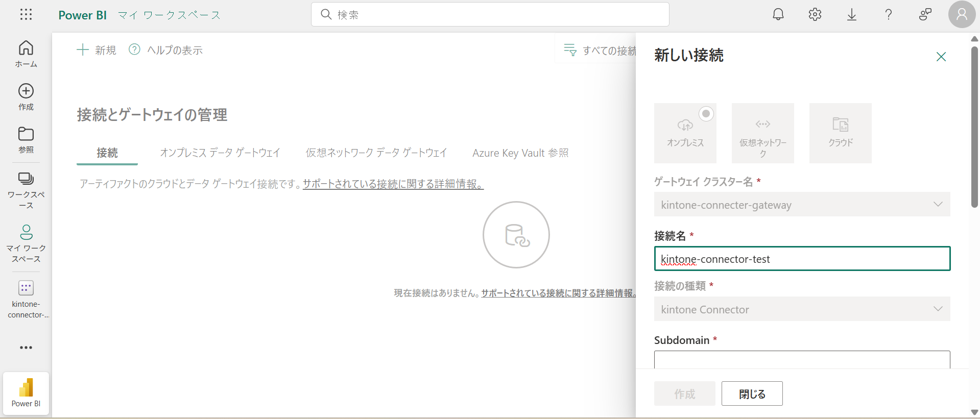Close the 新しい接続 panel
980x419 pixels.
coord(941,57)
